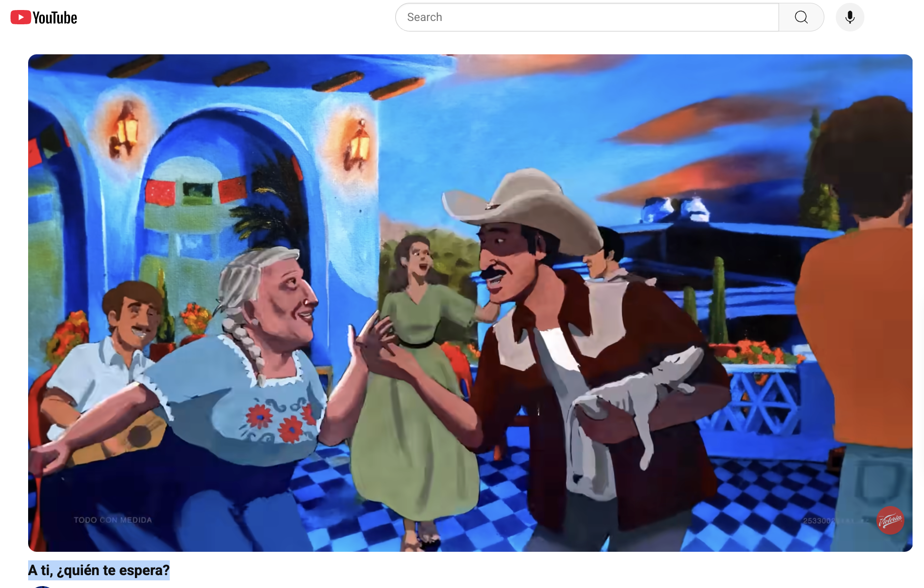Click the highlighted title "A ti, ¿quién te espera?"
The image size is (924, 588).
coord(99,570)
